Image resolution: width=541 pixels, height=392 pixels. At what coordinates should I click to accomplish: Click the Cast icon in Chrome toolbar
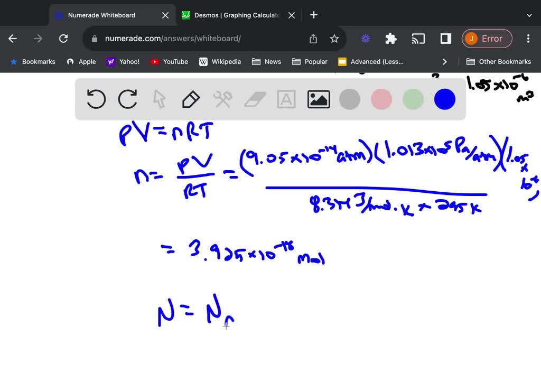pos(418,38)
